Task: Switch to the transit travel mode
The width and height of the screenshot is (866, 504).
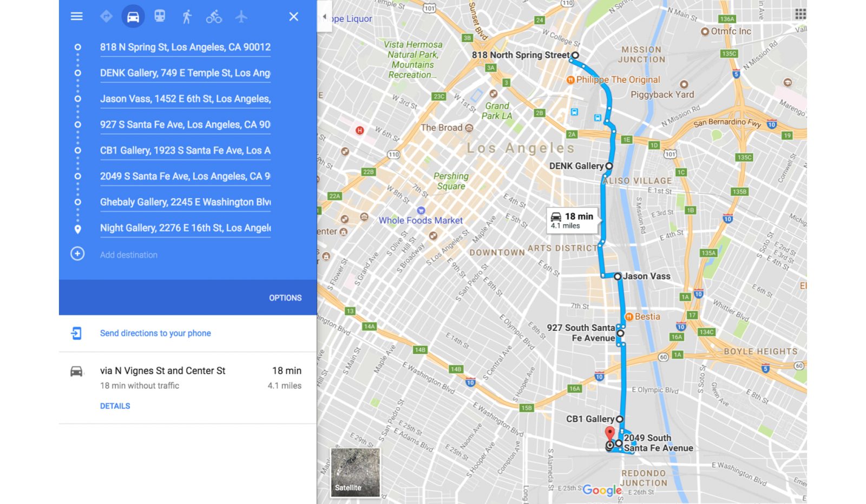Action: tap(160, 16)
